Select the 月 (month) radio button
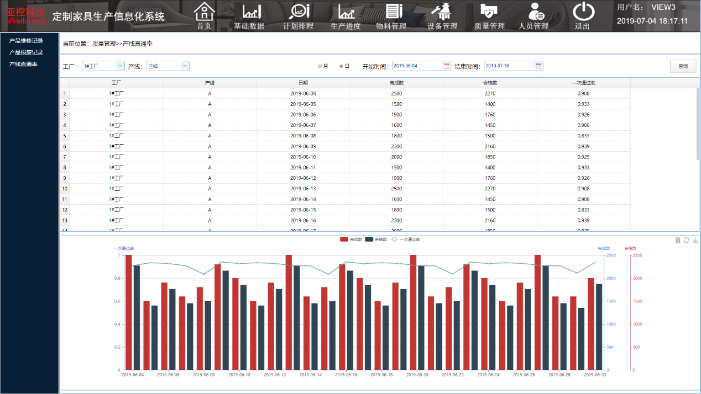 (x=320, y=66)
